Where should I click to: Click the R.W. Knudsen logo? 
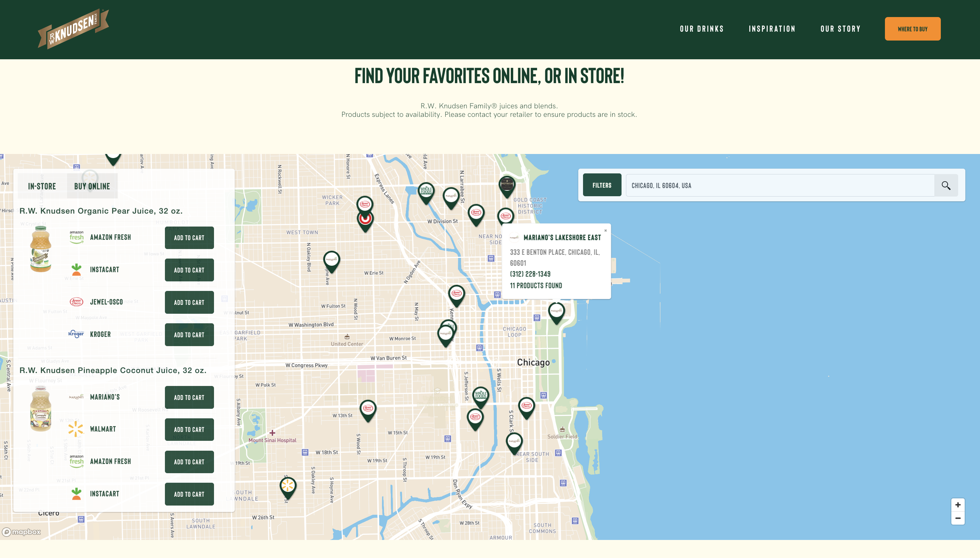[73, 29]
